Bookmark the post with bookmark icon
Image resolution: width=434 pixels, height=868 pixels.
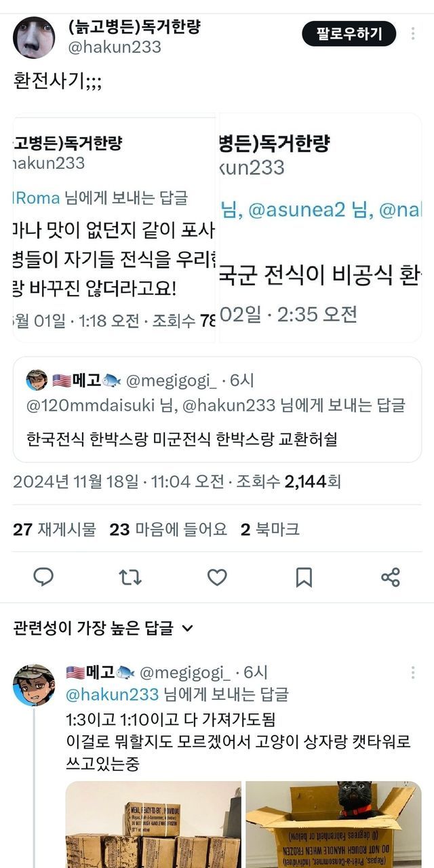point(304,577)
